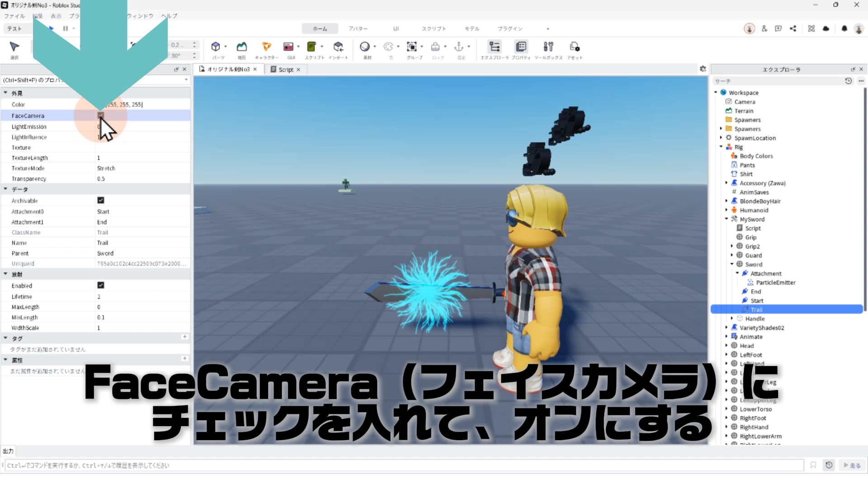Screen dimensions: 868x488
Task: Collapse the データ properties section
Action: 5,189
